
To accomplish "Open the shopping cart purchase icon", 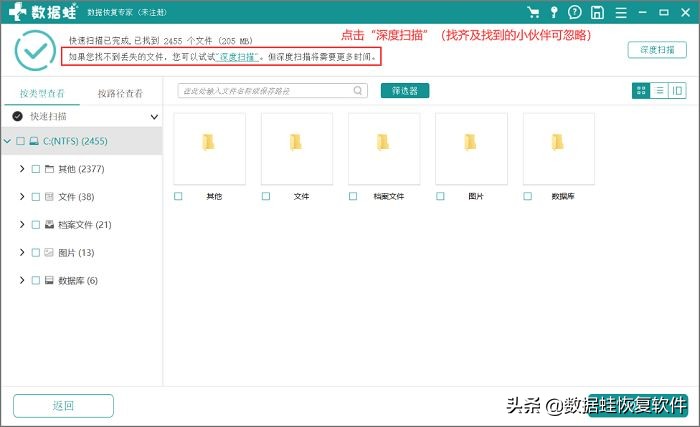I will [x=533, y=12].
